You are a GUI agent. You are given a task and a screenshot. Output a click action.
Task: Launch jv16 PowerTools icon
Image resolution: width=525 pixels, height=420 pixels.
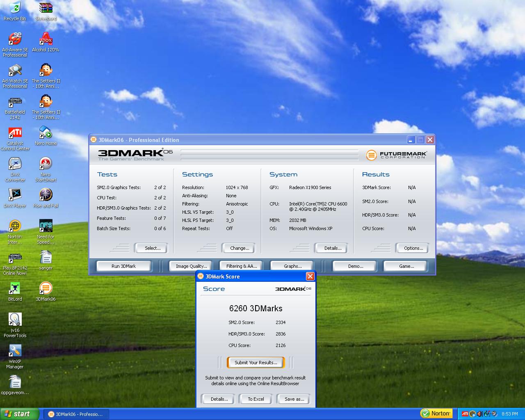point(15,325)
